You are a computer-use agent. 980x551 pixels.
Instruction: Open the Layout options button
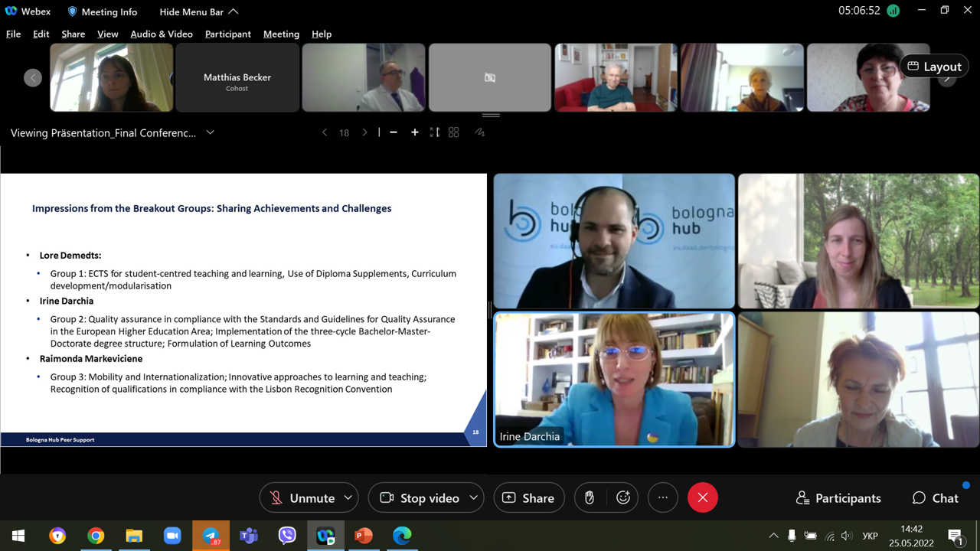pyautogui.click(x=933, y=67)
